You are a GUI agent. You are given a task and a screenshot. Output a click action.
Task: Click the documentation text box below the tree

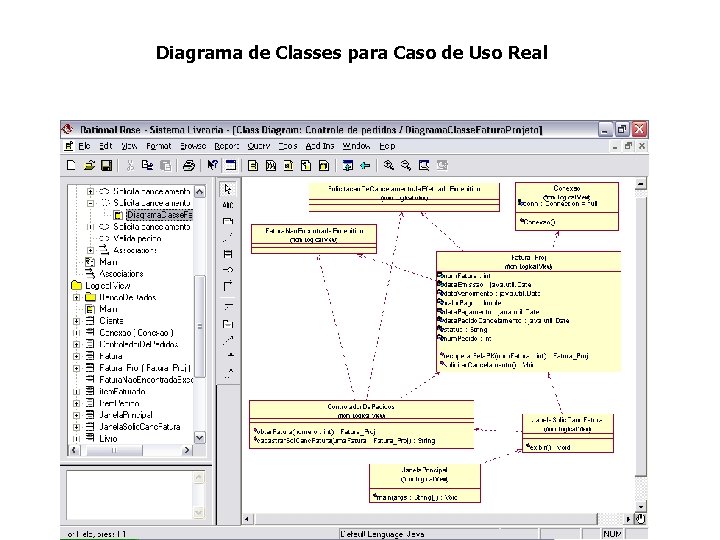[x=130, y=495]
